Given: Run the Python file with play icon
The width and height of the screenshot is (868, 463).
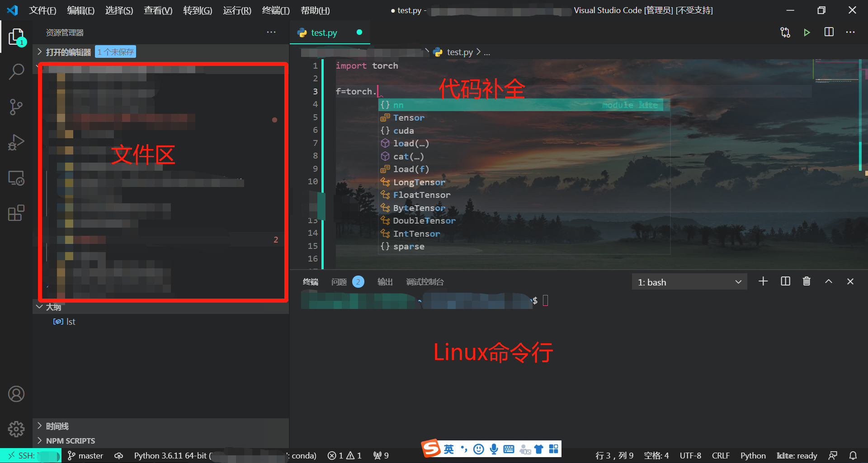Looking at the screenshot, I should click(807, 33).
